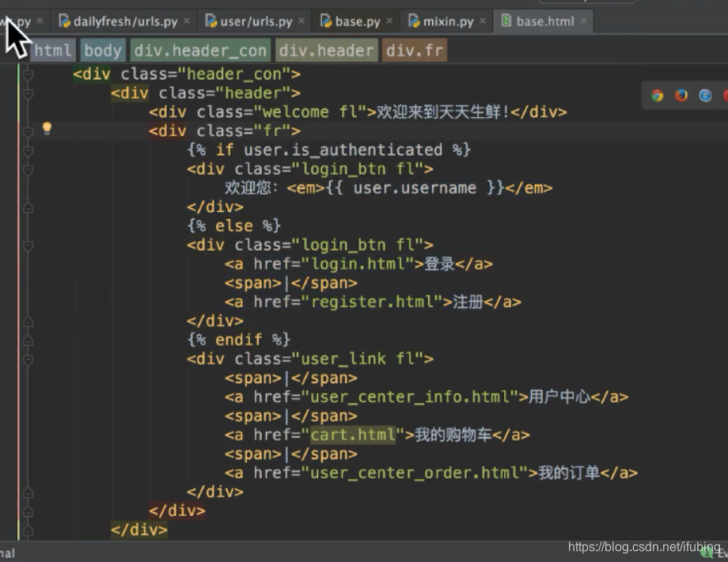Click the 我的购物车 link text
Image resolution: width=728 pixels, height=562 pixels.
453,435
